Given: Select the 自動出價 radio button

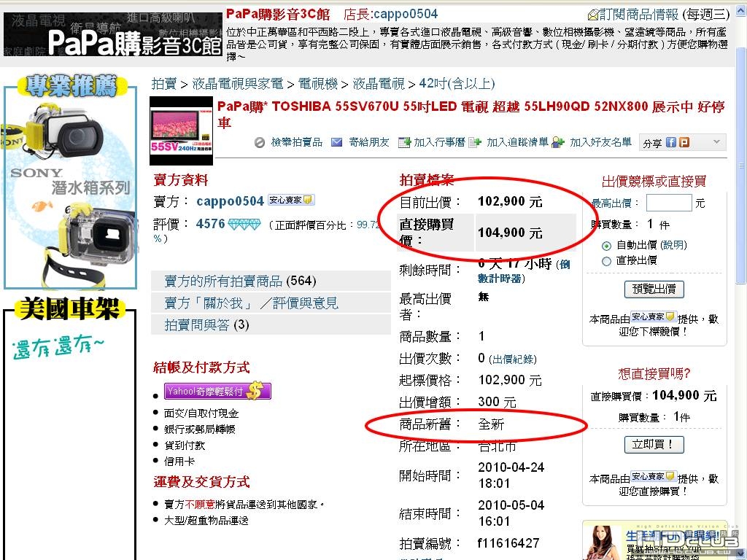Looking at the screenshot, I should coord(606,246).
